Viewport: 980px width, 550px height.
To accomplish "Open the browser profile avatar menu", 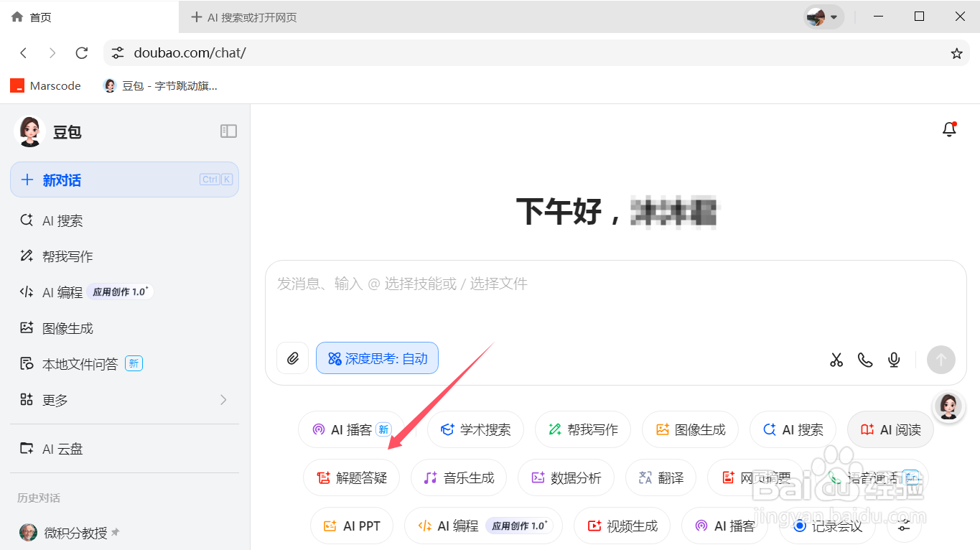I will (823, 17).
